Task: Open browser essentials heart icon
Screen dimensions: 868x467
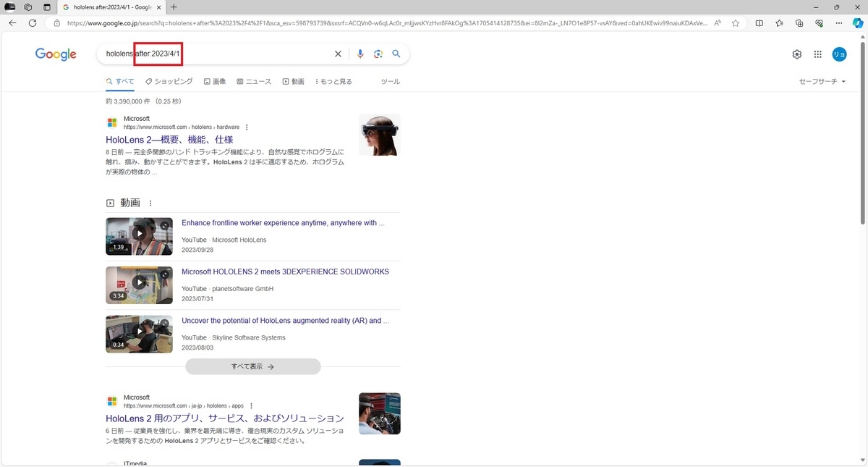Action: pyautogui.click(x=819, y=23)
